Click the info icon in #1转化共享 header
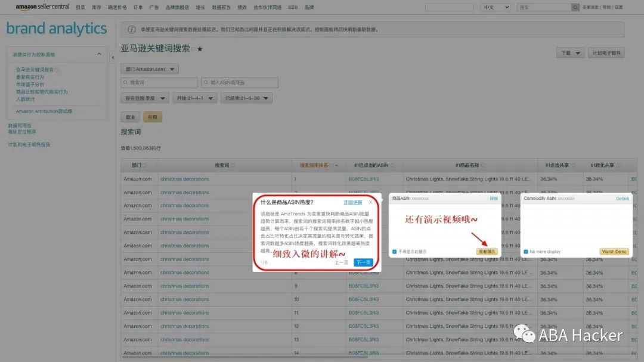The width and height of the screenshot is (644, 362). [618, 165]
